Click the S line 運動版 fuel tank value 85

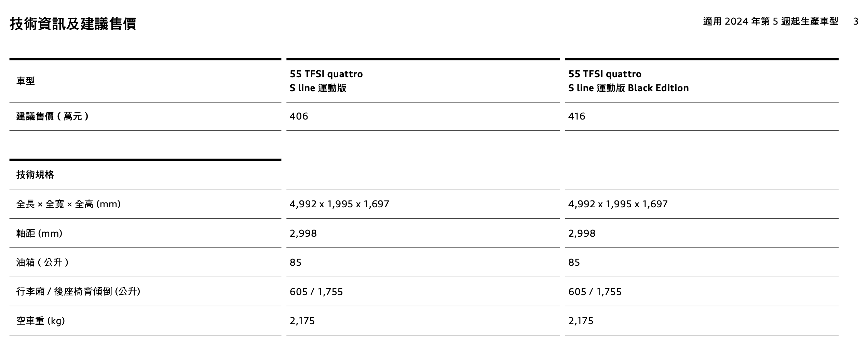coord(295,263)
